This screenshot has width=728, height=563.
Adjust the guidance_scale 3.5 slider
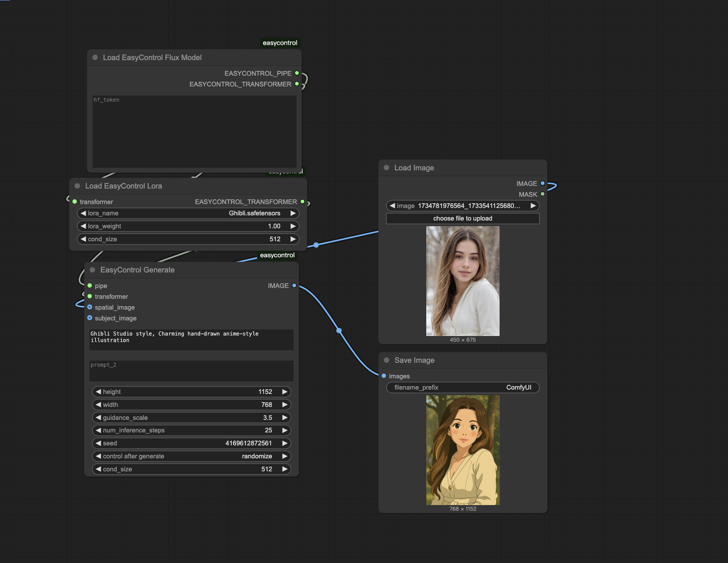(192, 418)
